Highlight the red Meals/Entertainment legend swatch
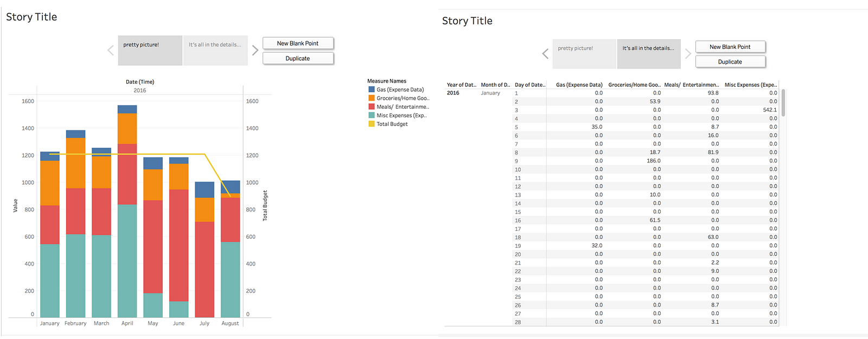868x339 pixels. click(372, 107)
